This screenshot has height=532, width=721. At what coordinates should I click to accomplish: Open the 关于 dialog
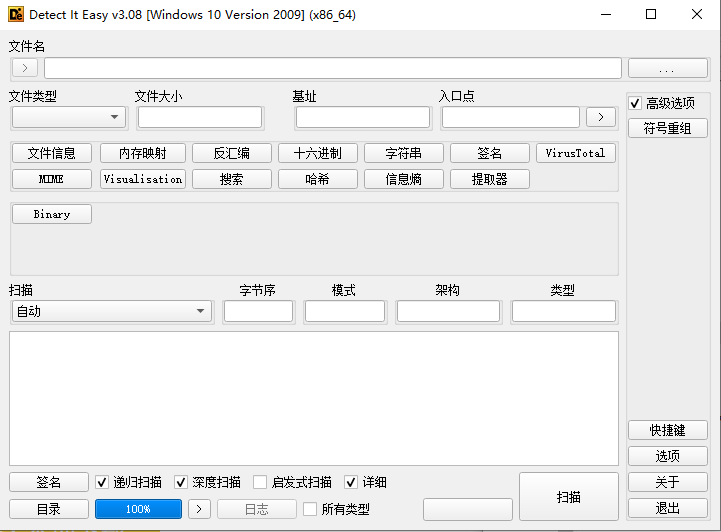point(667,482)
